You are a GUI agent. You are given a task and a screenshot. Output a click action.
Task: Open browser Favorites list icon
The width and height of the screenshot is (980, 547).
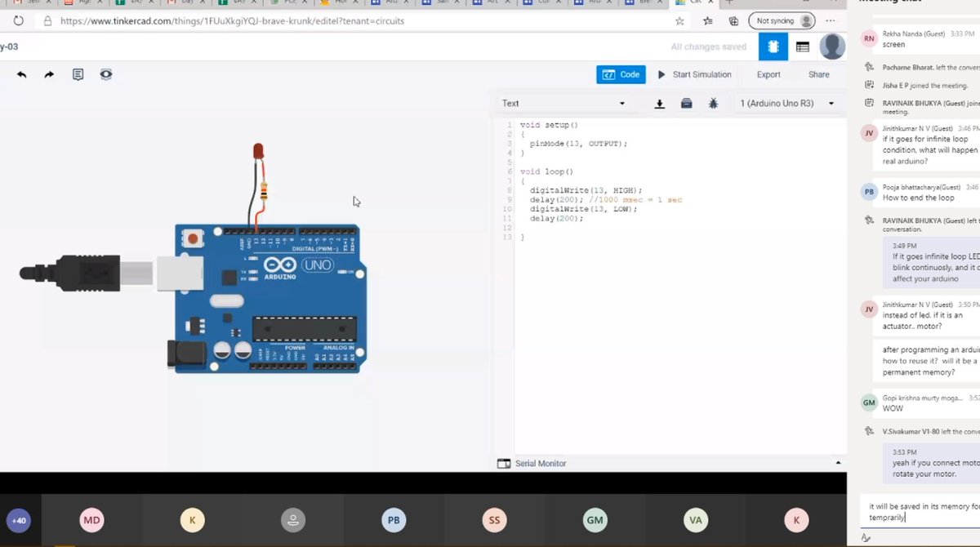point(708,21)
